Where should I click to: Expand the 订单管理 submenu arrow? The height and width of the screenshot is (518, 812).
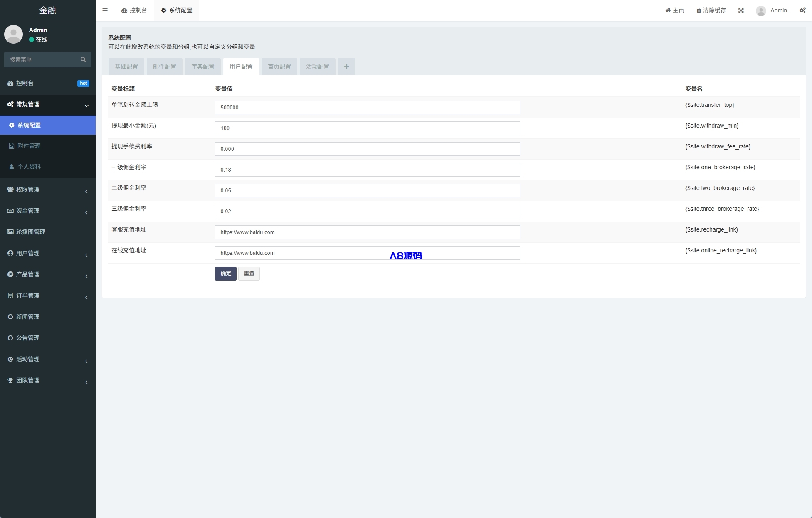coord(86,297)
